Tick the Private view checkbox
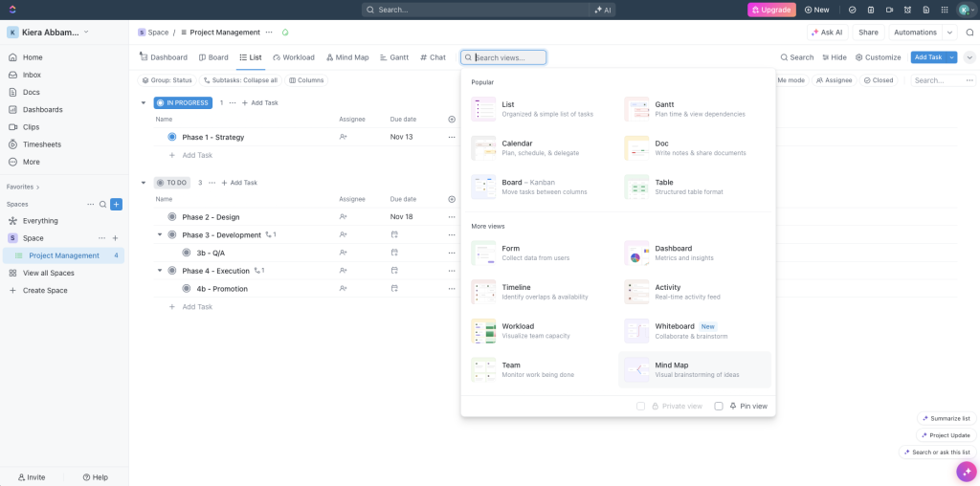 640,406
